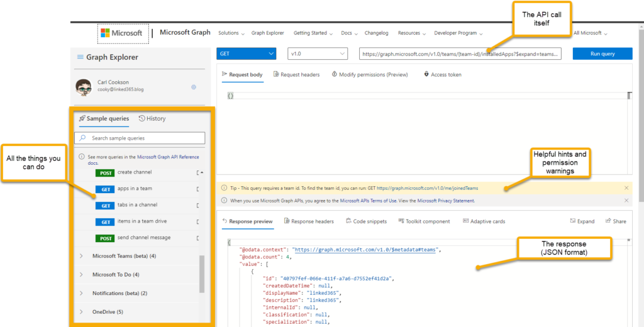The width and height of the screenshot is (644, 327).
Task: Open the All Microsoft menu
Action: (x=590, y=33)
